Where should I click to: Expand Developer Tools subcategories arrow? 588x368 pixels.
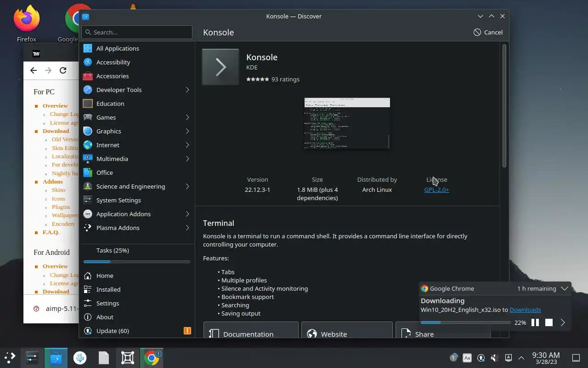(x=187, y=90)
